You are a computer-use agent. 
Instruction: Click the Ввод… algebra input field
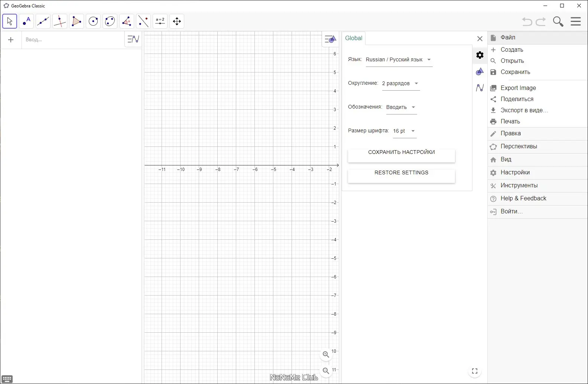(73, 40)
